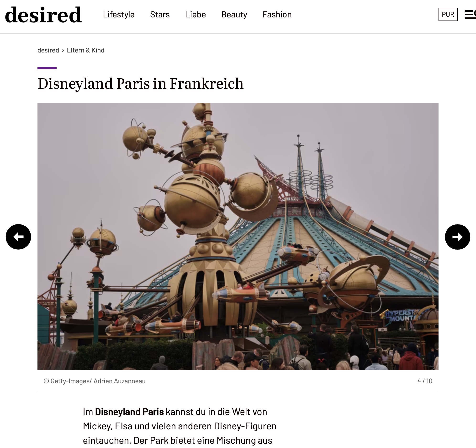Go to the previous gallery slide arrow
Screen dimensions: 476x448
(18, 237)
